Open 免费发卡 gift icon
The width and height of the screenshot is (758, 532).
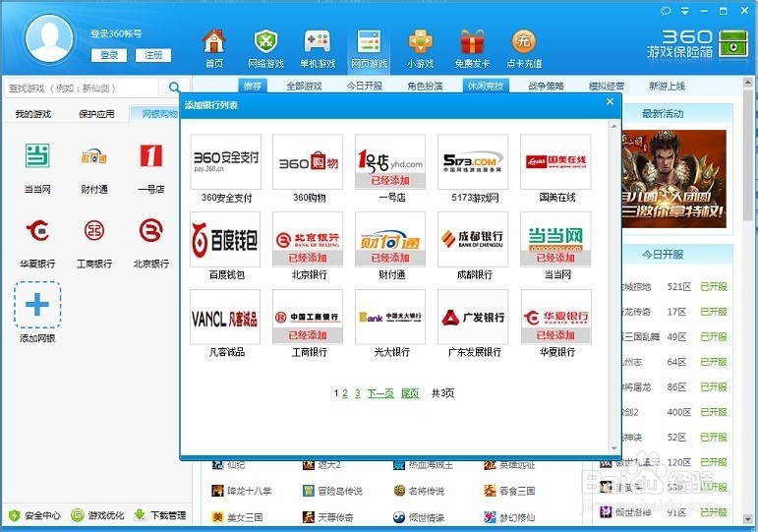pos(472,48)
